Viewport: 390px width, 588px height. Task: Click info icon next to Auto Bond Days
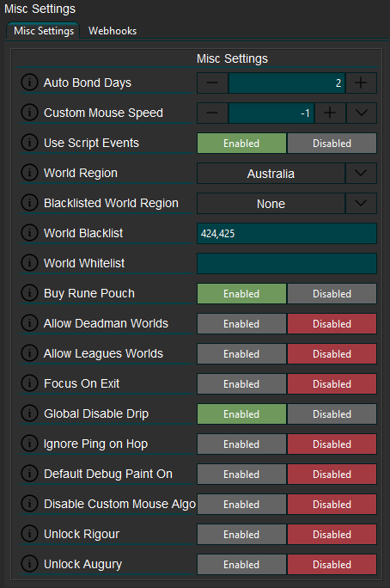click(x=29, y=83)
